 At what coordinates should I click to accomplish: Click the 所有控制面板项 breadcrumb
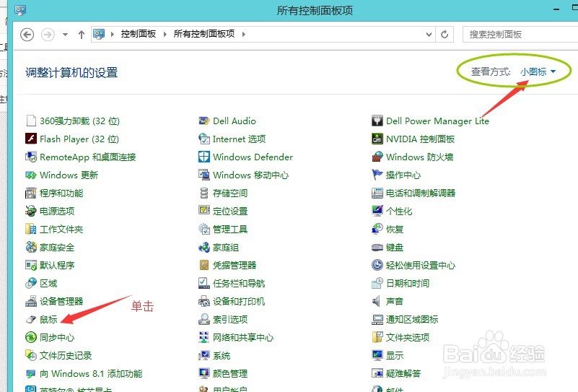(203, 34)
